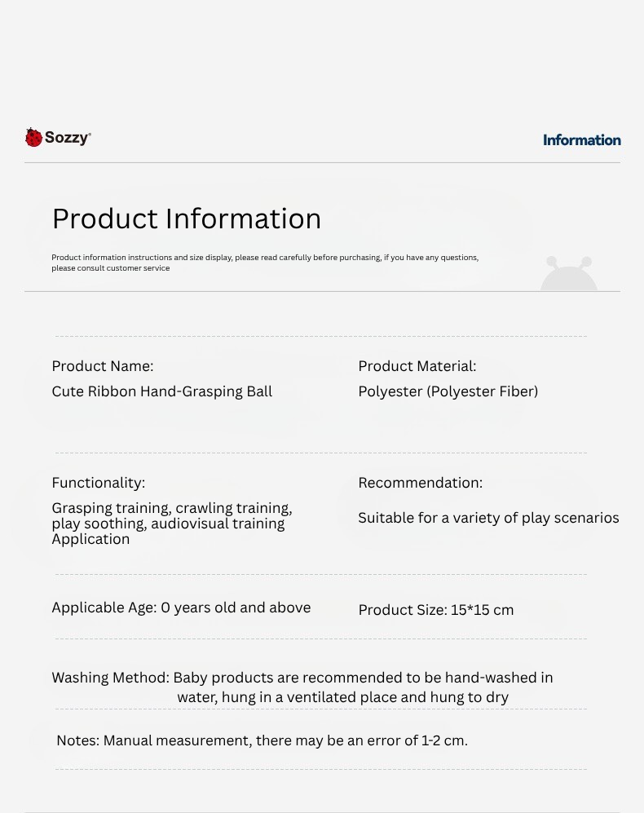Select the product information instructions paragraph

coord(265,263)
